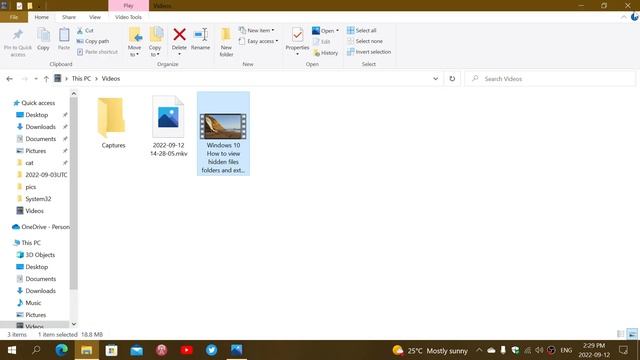The image size is (640, 360).
Task: Open Microsoft Store from taskbar
Action: (111, 350)
